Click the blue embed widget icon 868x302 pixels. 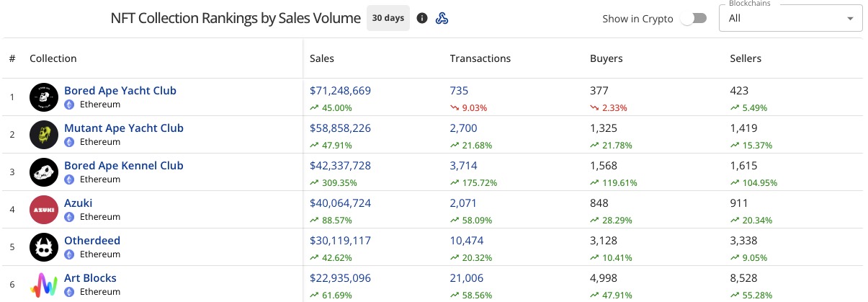tap(442, 18)
